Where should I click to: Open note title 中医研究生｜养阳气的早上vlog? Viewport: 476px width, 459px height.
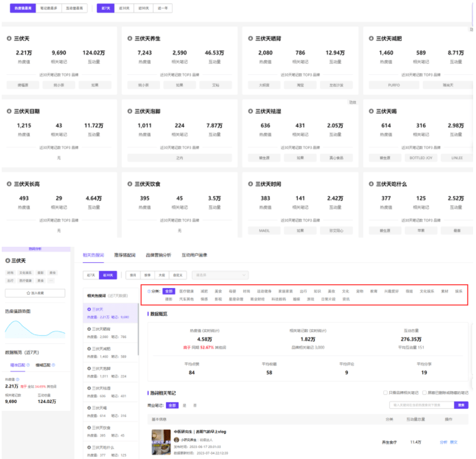tap(199, 431)
